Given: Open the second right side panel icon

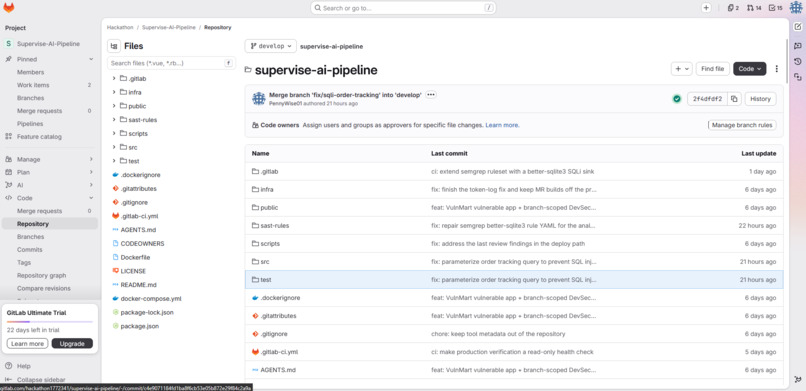Looking at the screenshot, I should (x=797, y=46).
